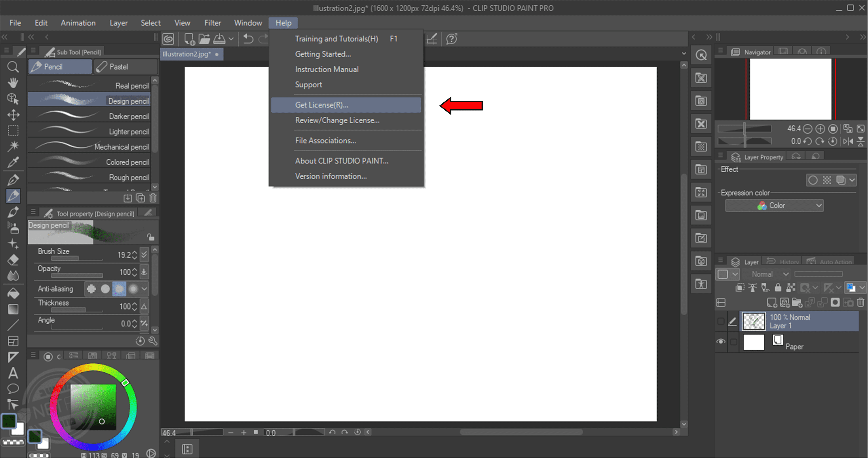Screen dimensions: 868x458
Task: Toggle lock layer icon in Layer panel
Action: click(x=778, y=287)
